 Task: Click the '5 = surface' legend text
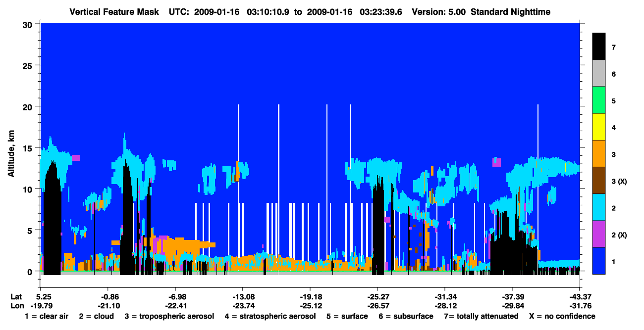pos(347,316)
